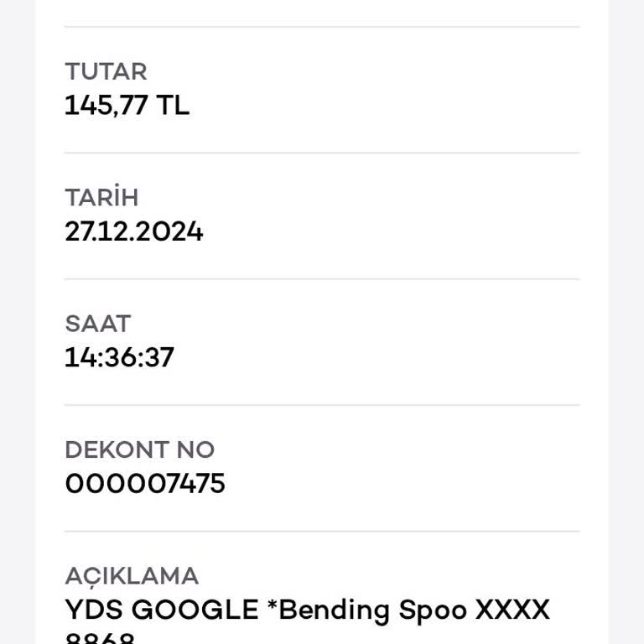Click the YDS GOOGLE text in description
Image resolution: width=644 pixels, height=644 pixels.
162,610
